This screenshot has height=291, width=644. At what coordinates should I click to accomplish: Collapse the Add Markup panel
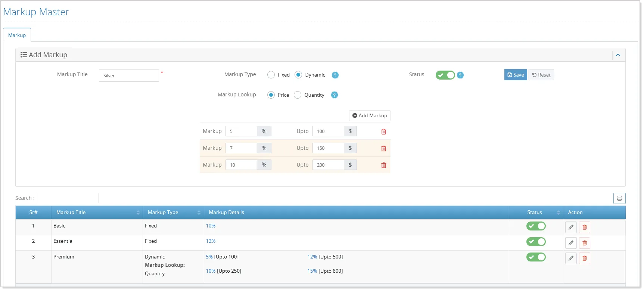(618, 55)
